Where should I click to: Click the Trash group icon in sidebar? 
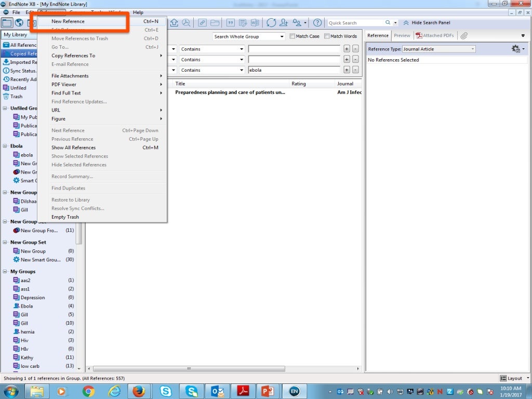click(6, 96)
